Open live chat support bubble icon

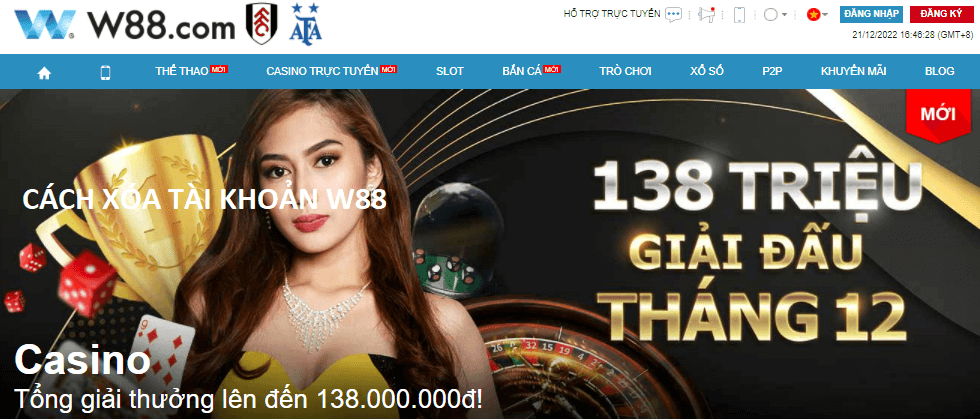[673, 14]
